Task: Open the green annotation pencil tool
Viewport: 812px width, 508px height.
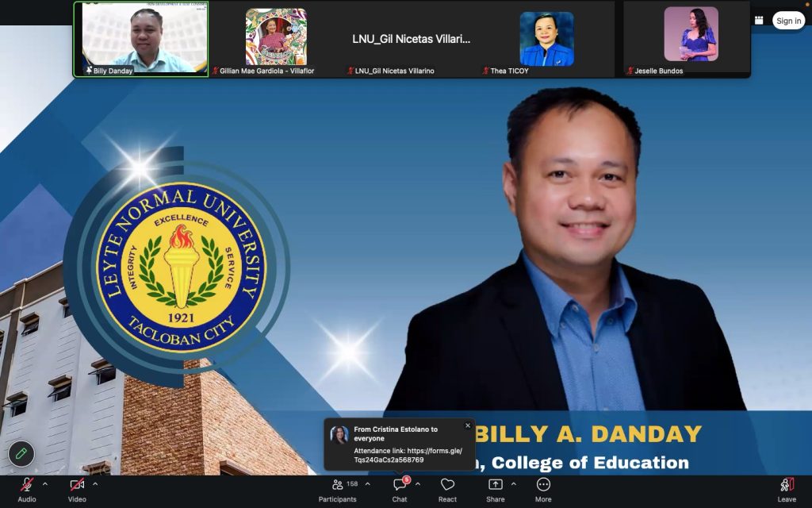Action: tap(21, 454)
